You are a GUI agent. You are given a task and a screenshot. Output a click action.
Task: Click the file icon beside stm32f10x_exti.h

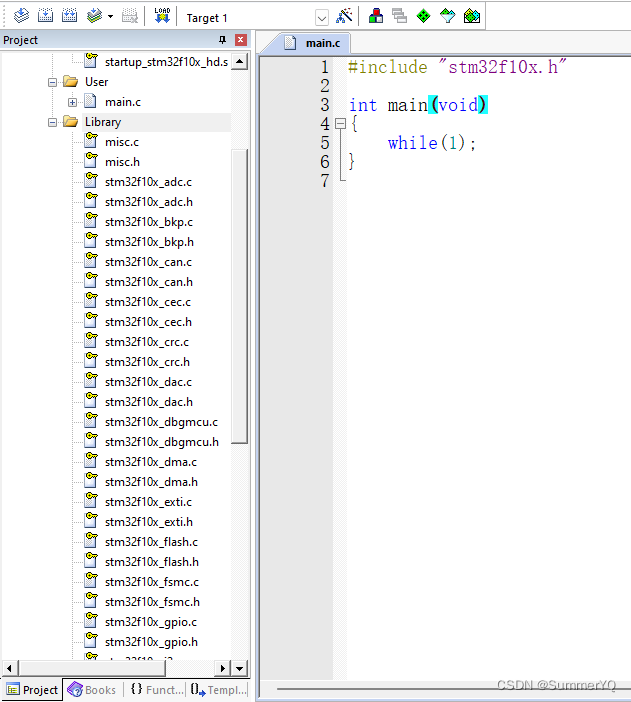tap(91, 521)
